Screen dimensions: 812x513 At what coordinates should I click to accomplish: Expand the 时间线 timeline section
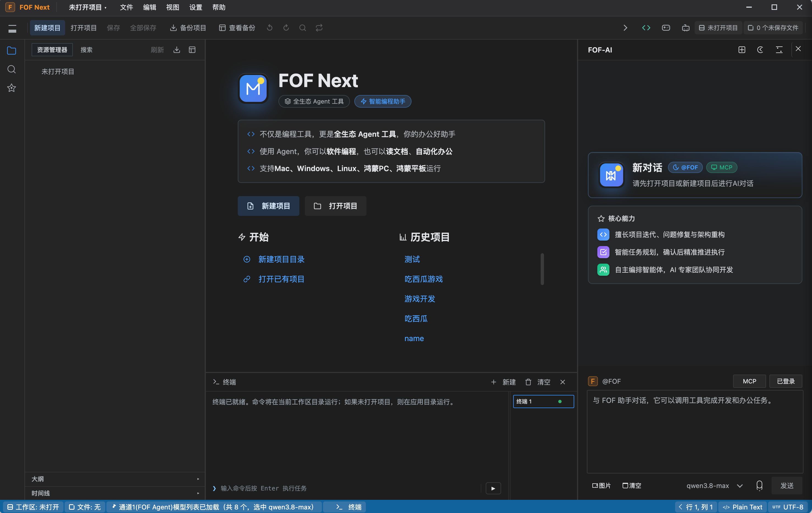(x=115, y=493)
